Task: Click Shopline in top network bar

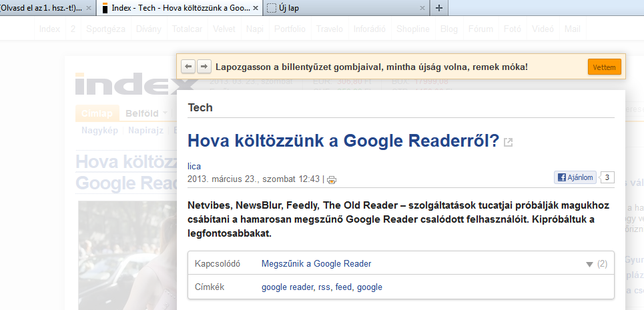Action: [413, 29]
